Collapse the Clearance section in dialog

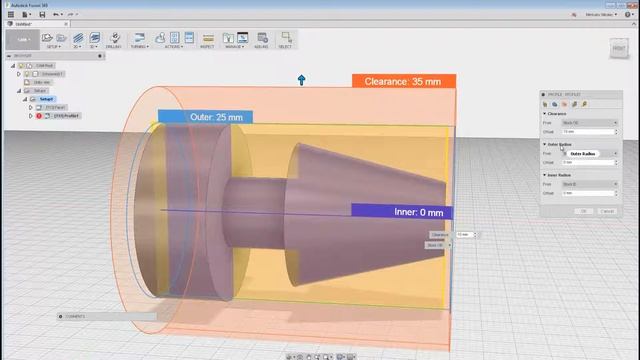(544, 114)
